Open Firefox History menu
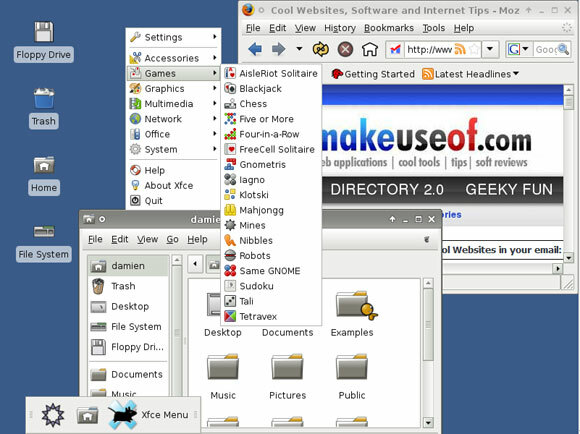 [x=340, y=28]
